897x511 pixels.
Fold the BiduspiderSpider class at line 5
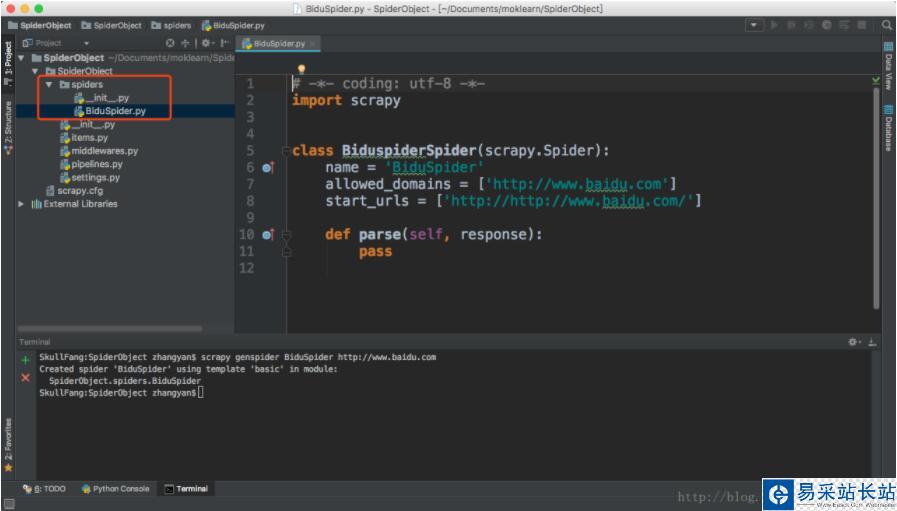[286, 151]
